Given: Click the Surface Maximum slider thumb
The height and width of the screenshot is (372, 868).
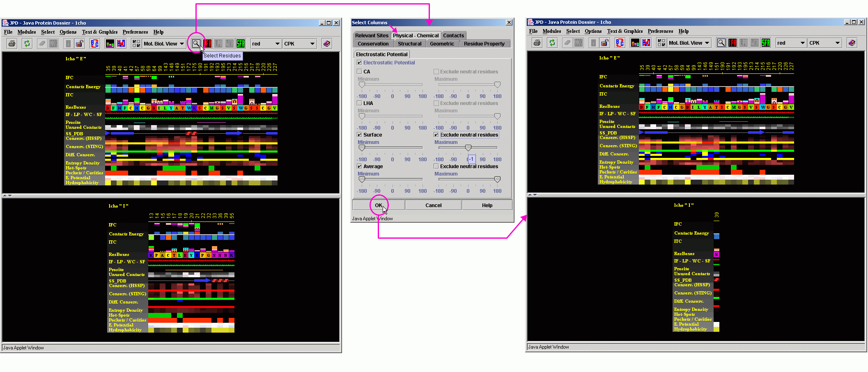Looking at the screenshot, I should (x=468, y=148).
